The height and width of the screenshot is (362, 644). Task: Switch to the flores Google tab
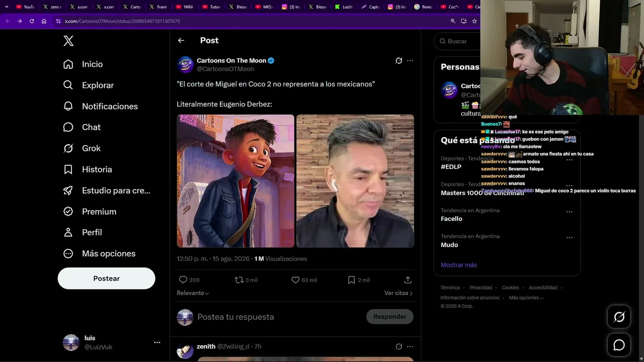point(423,7)
